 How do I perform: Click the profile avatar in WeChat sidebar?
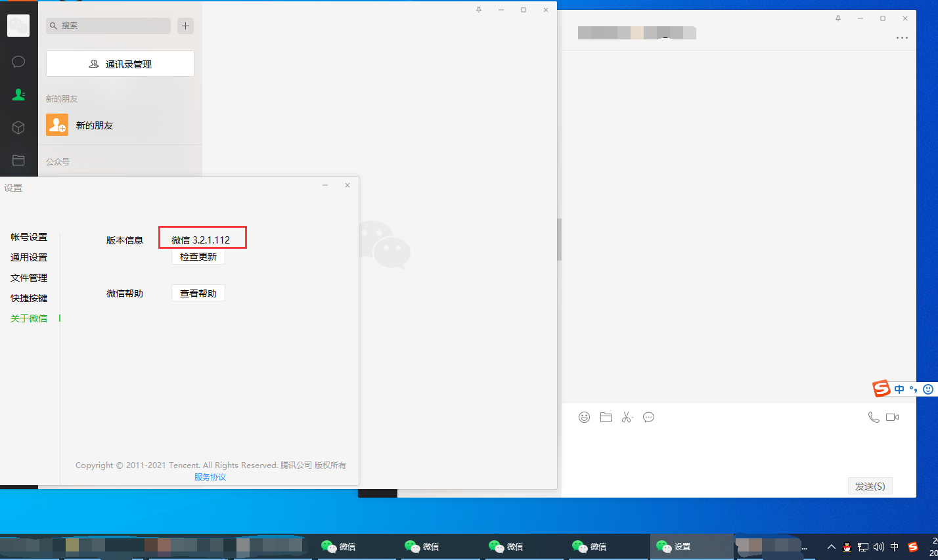[18, 26]
